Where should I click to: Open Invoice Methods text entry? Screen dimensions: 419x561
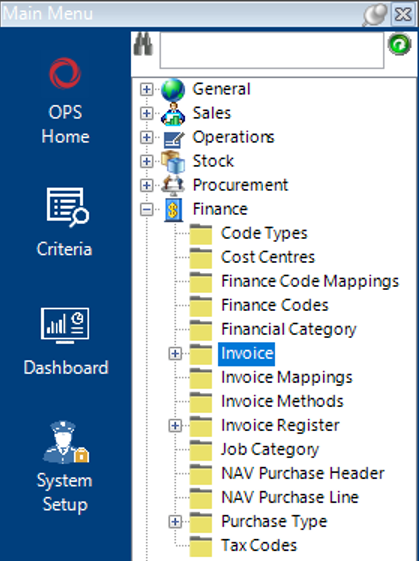click(282, 401)
